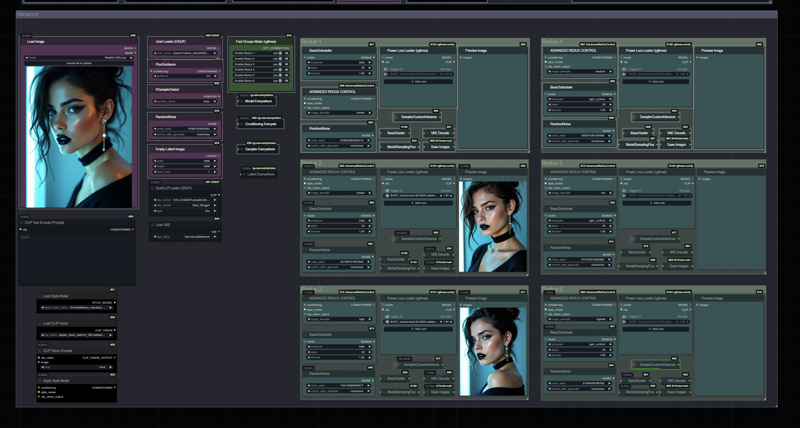800x428 pixels.
Task: Collapse the CLIP Vision Encode node dot
Action: click(40, 351)
